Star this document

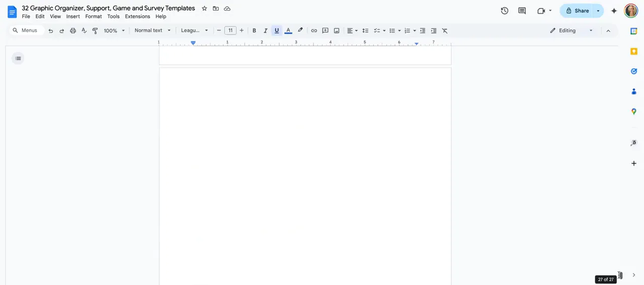[x=204, y=9]
